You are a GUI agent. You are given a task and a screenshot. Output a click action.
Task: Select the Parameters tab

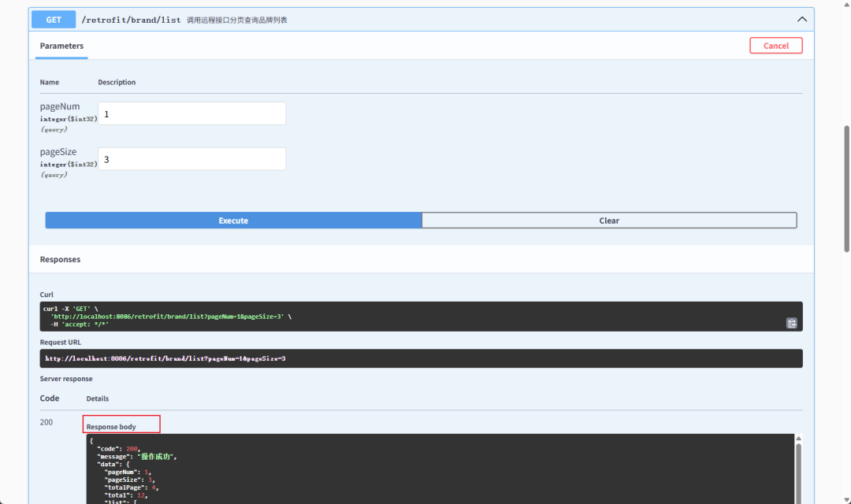point(61,46)
